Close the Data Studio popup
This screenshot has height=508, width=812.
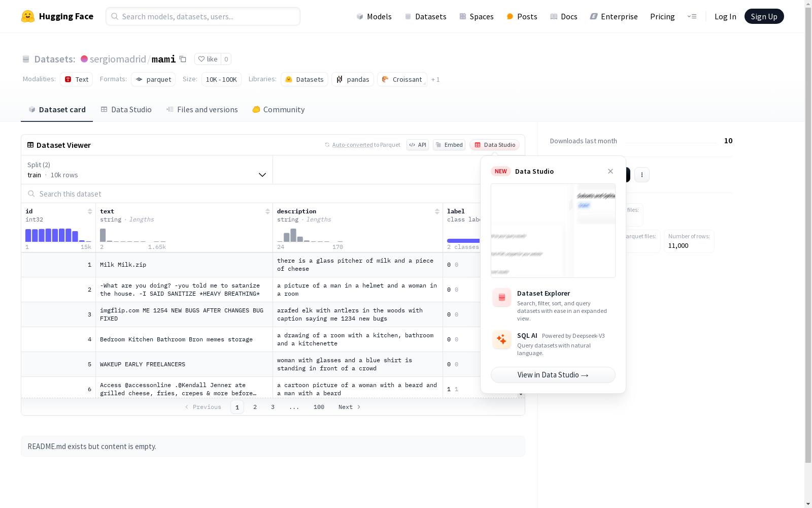pos(611,171)
